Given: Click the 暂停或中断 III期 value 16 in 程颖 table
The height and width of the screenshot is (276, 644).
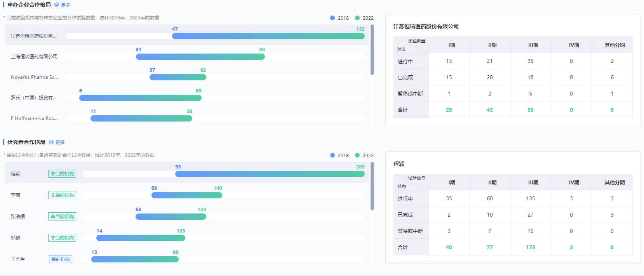Looking at the screenshot, I should [x=531, y=231].
